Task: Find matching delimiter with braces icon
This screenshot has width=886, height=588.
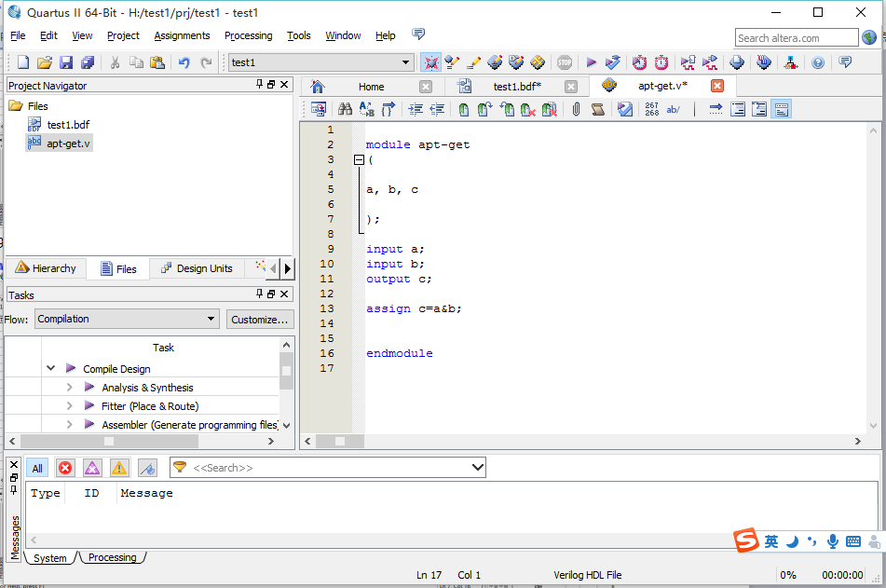Action: pyautogui.click(x=388, y=109)
